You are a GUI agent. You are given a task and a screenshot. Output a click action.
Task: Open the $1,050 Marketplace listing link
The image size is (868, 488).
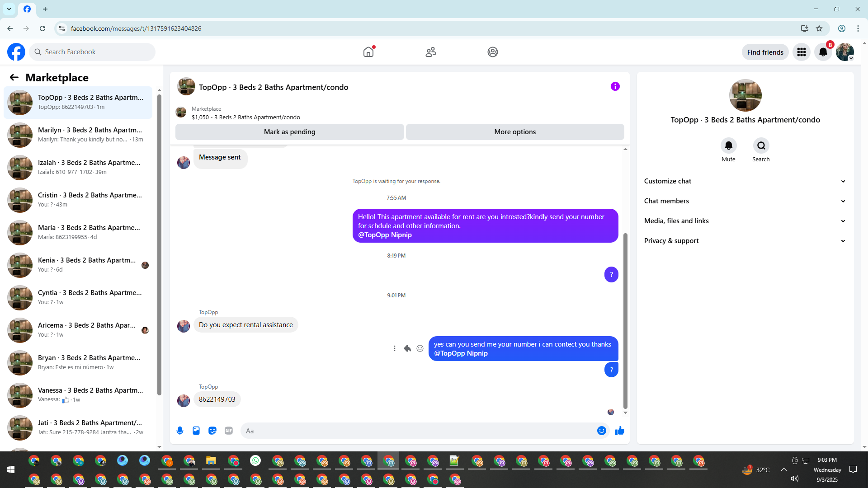tap(246, 117)
